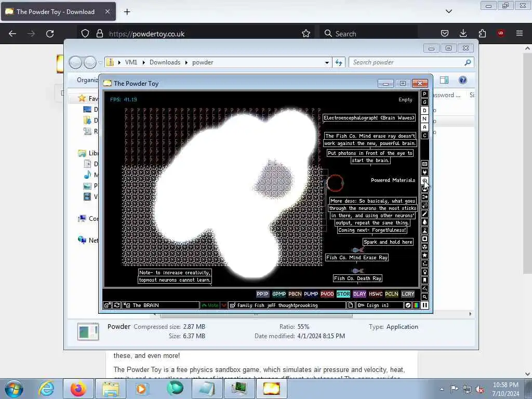Toggle pressure display P button
Viewport: 532px width, 399px height.
[x=424, y=94]
